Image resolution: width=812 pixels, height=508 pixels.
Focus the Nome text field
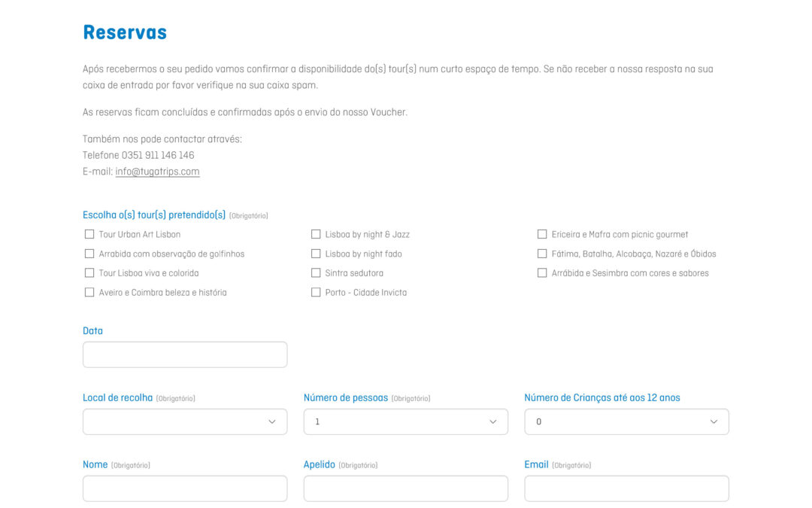[x=185, y=488]
